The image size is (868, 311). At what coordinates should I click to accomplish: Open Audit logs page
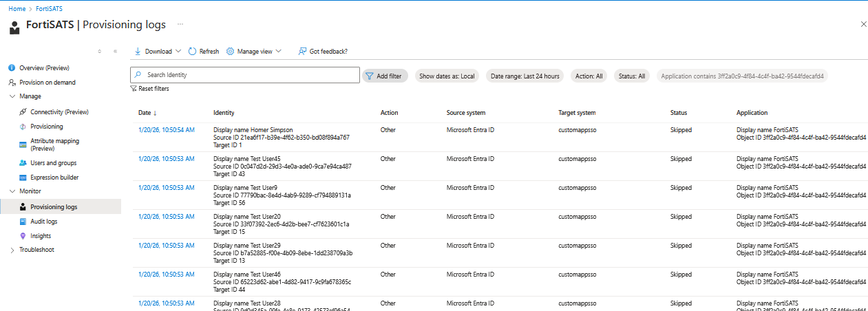43,222
